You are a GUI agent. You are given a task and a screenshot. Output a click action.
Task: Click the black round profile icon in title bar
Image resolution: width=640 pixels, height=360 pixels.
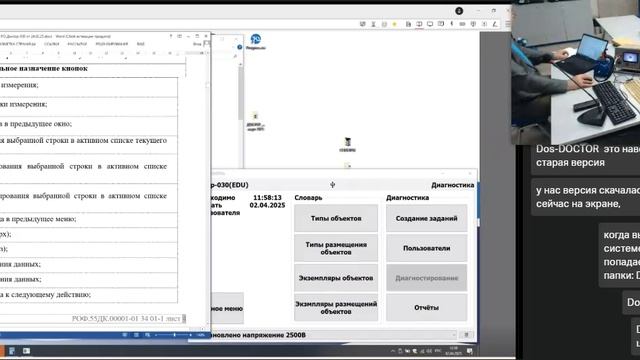tap(459, 11)
